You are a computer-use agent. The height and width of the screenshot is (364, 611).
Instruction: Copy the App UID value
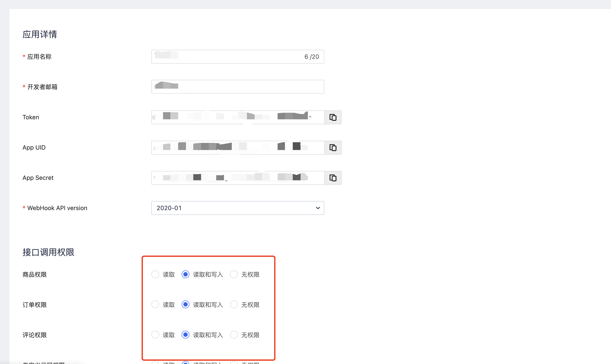(x=333, y=147)
